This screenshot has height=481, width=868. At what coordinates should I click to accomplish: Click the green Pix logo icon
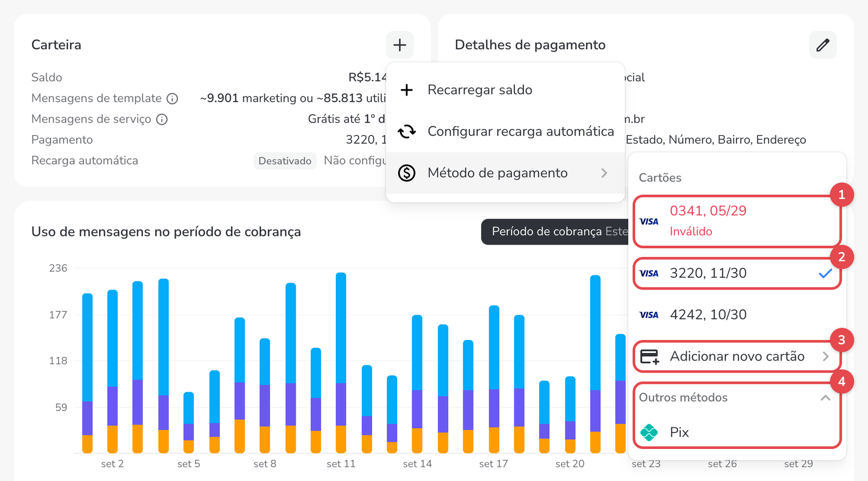(x=649, y=432)
